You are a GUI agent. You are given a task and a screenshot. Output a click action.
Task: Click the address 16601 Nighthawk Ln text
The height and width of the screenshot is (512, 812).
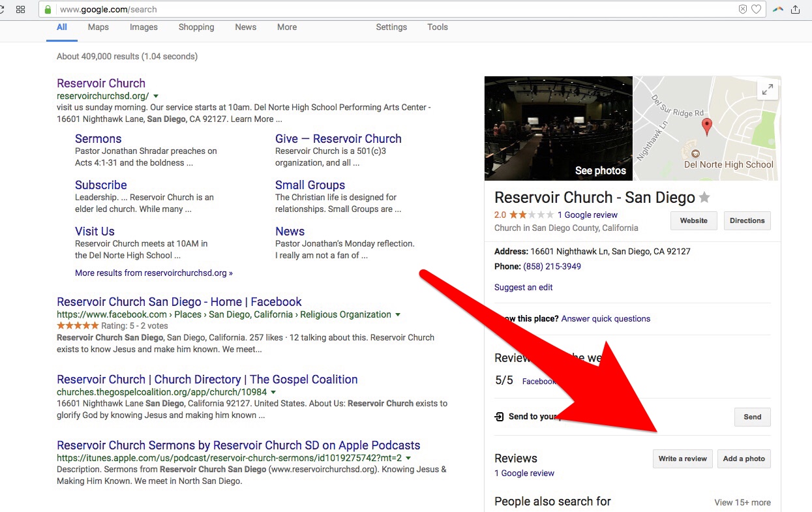pyautogui.click(x=610, y=251)
